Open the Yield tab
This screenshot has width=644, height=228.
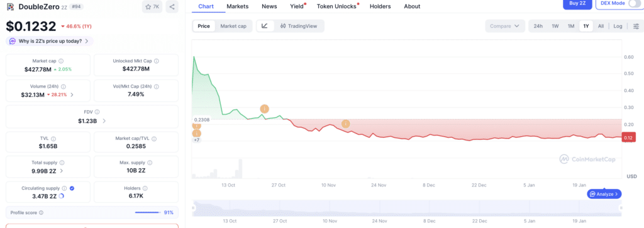pyautogui.click(x=297, y=6)
